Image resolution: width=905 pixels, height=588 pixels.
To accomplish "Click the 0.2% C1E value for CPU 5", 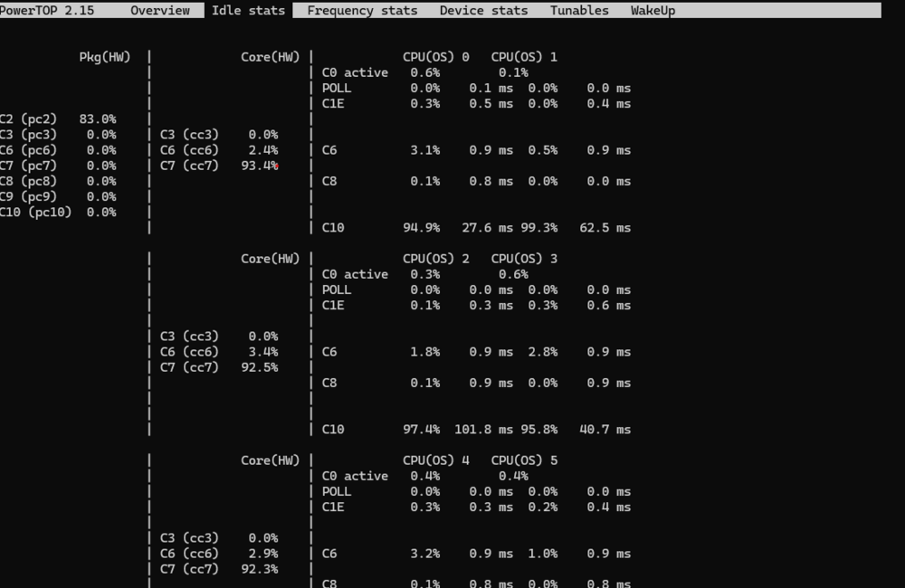I will coord(542,507).
